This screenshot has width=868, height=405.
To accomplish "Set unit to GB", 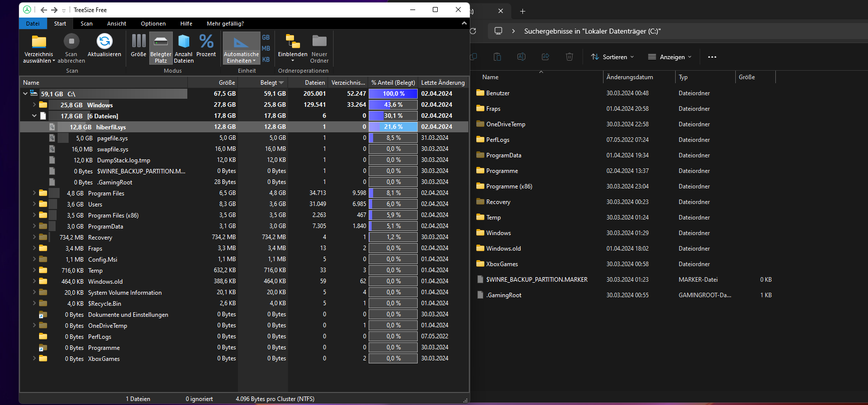I will (266, 38).
